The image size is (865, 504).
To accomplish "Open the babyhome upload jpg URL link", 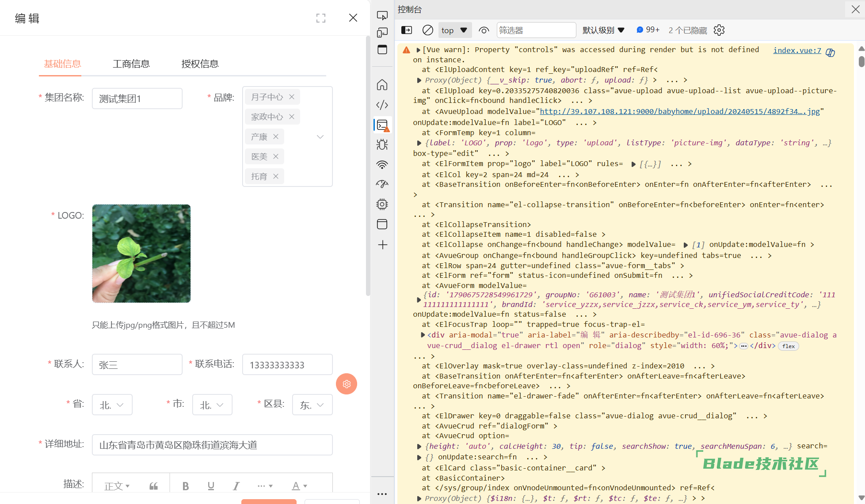I will coord(680,111).
